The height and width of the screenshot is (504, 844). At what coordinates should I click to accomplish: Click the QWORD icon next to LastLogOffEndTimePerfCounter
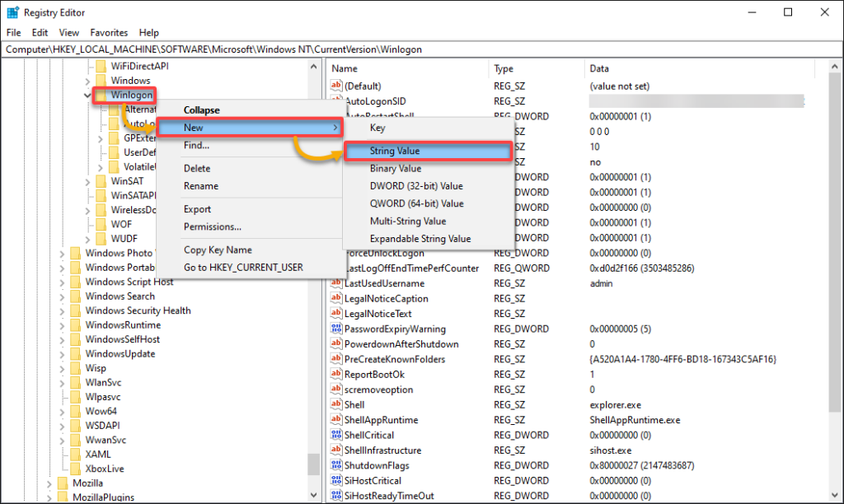click(336, 268)
